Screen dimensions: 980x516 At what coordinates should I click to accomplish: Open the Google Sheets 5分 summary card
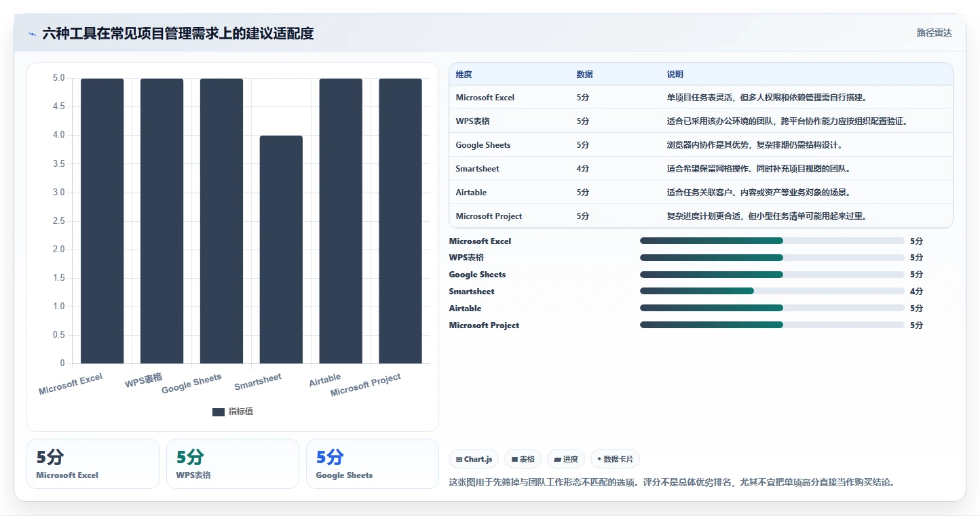pyautogui.click(x=373, y=464)
